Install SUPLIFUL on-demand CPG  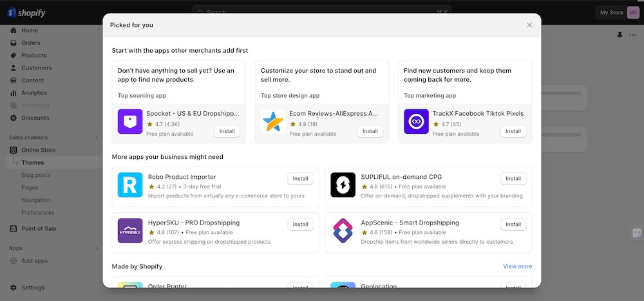(x=513, y=178)
